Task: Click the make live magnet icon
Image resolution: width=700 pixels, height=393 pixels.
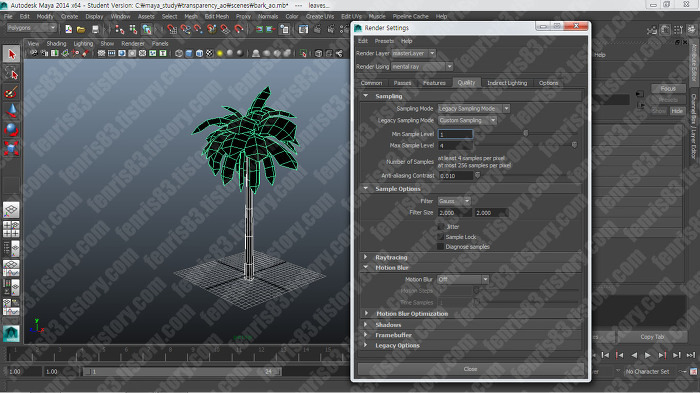Action: pos(238,29)
